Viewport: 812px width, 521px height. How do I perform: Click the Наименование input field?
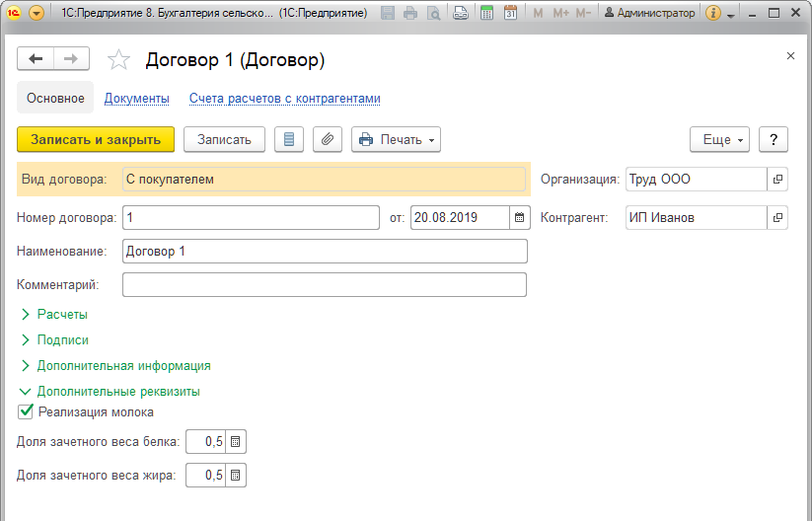click(x=326, y=252)
